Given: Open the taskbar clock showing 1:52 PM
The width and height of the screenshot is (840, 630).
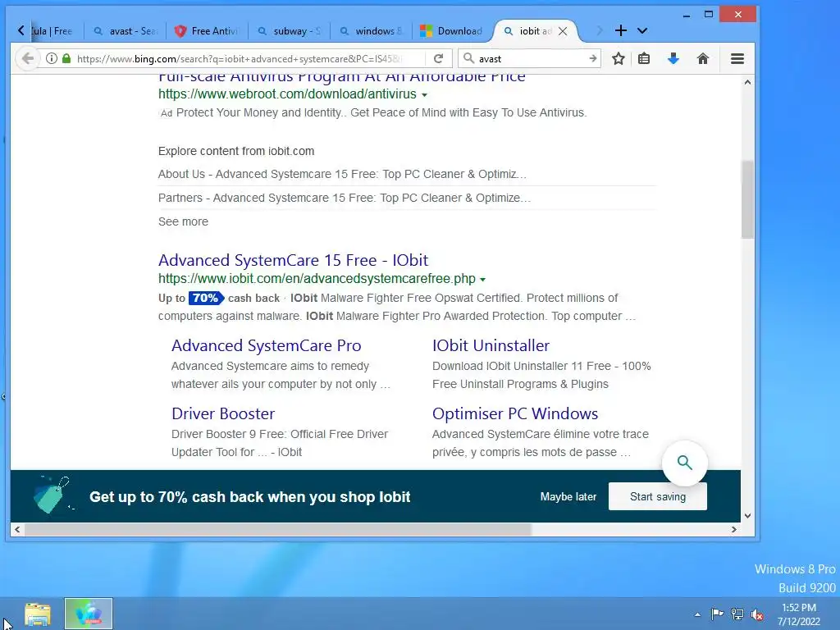Looking at the screenshot, I should pyautogui.click(x=799, y=614).
